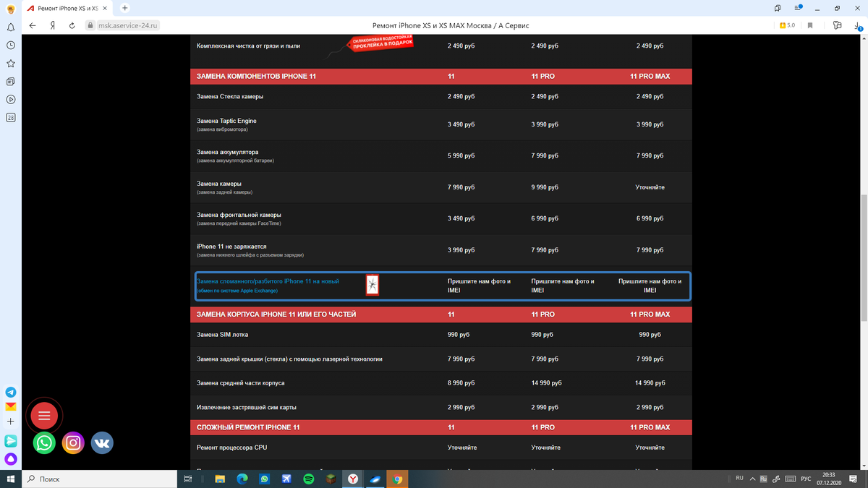Open browser extensions icon next to bookmark

837,25
